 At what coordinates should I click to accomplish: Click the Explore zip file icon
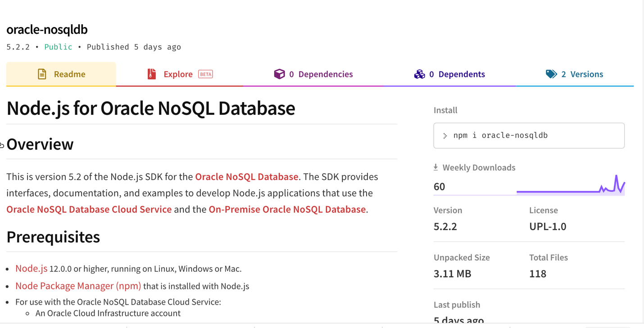[152, 74]
